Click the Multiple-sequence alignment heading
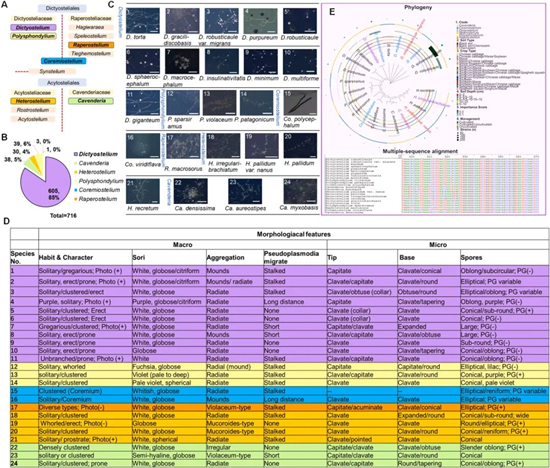This screenshot has height=468, width=550. [420, 151]
